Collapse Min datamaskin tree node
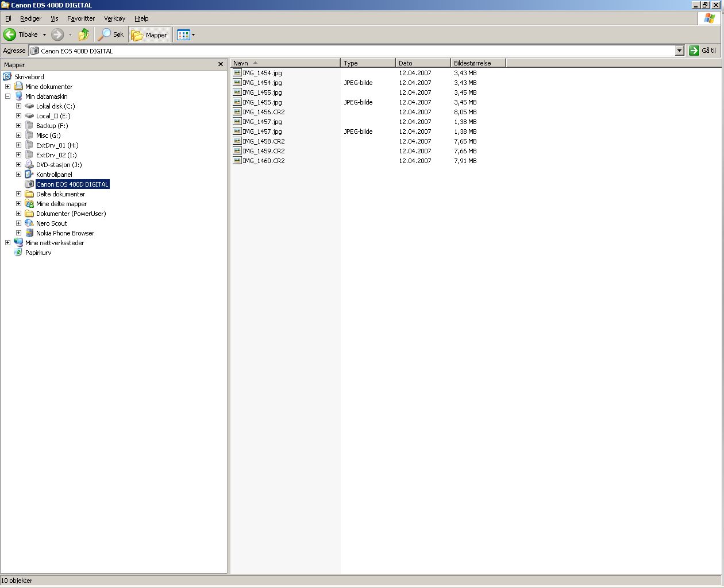Screen dimensions: 724x588 (x=7, y=96)
